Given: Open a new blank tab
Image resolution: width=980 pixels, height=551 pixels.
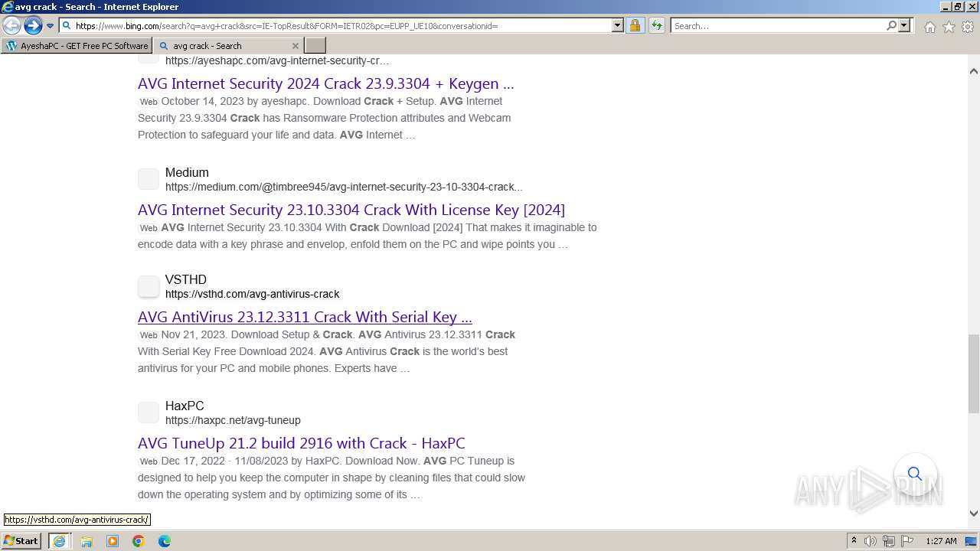Looking at the screenshot, I should coord(315,46).
